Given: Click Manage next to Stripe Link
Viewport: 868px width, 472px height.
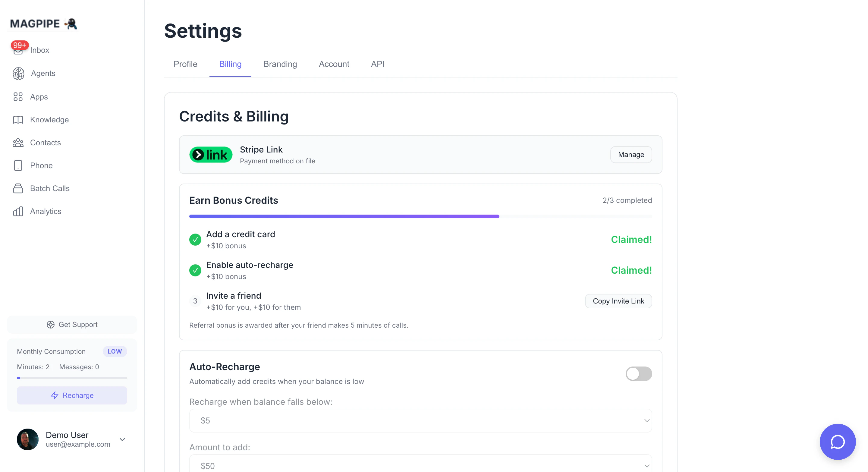Looking at the screenshot, I should pyautogui.click(x=631, y=154).
